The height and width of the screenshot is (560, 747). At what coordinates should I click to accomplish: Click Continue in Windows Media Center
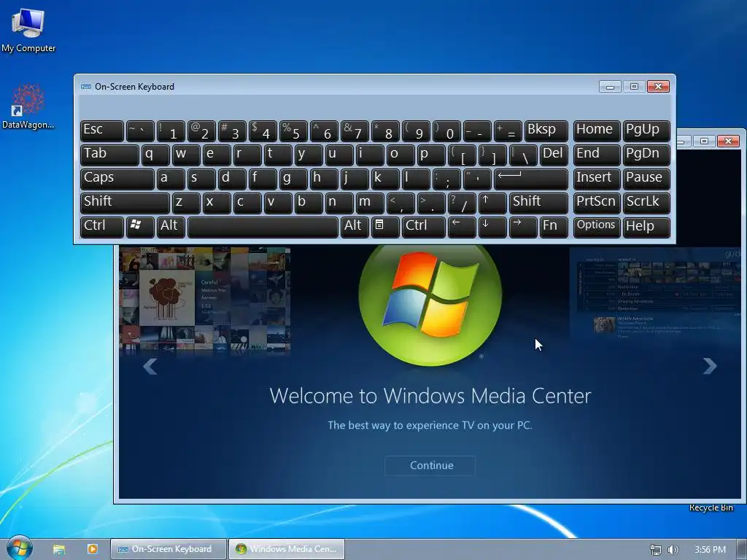click(x=430, y=466)
